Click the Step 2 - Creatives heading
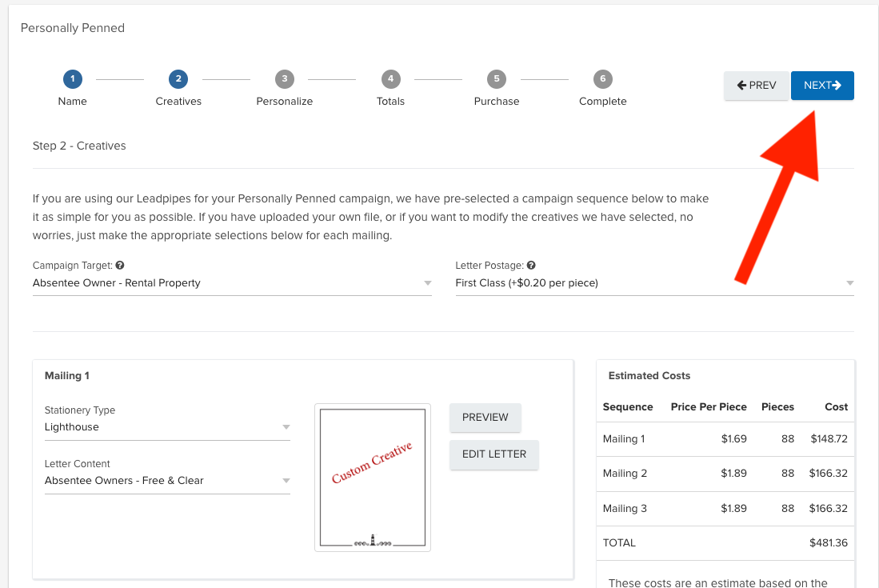This screenshot has width=879, height=588. pyautogui.click(x=79, y=146)
